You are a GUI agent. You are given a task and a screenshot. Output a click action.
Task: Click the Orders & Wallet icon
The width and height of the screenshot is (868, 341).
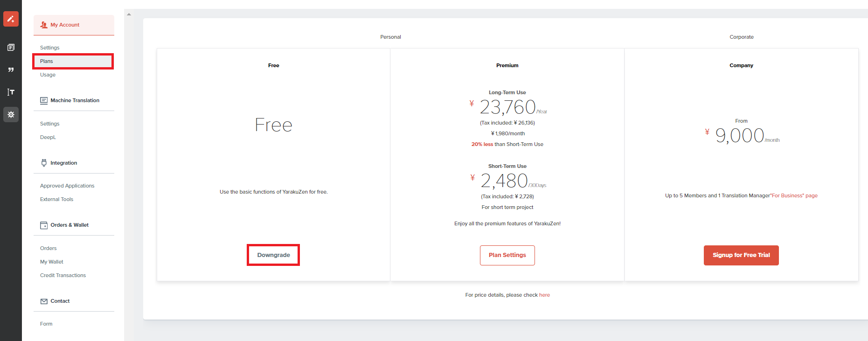44,225
